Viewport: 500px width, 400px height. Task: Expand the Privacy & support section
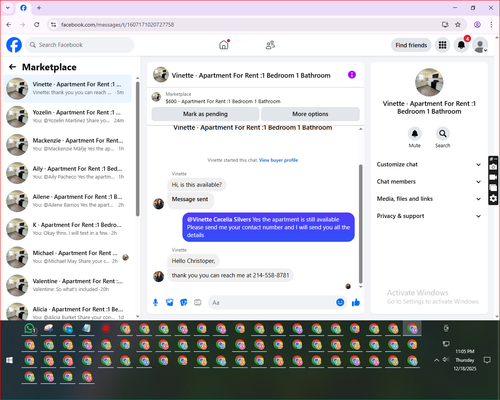[429, 216]
